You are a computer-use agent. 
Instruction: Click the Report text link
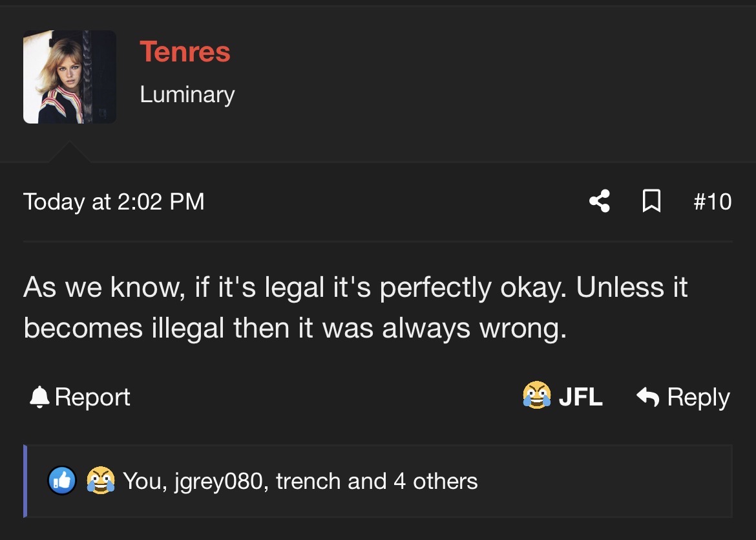tap(92, 397)
